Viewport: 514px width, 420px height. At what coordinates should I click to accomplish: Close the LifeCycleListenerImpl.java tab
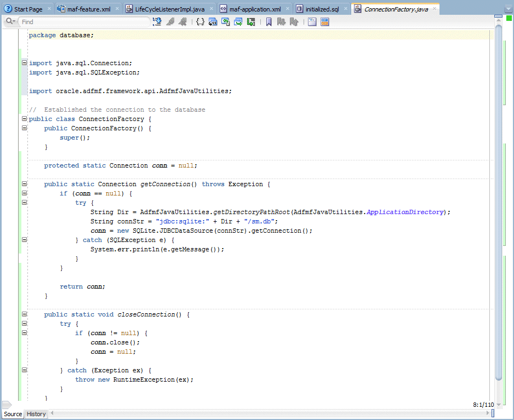pyautogui.click(x=212, y=9)
